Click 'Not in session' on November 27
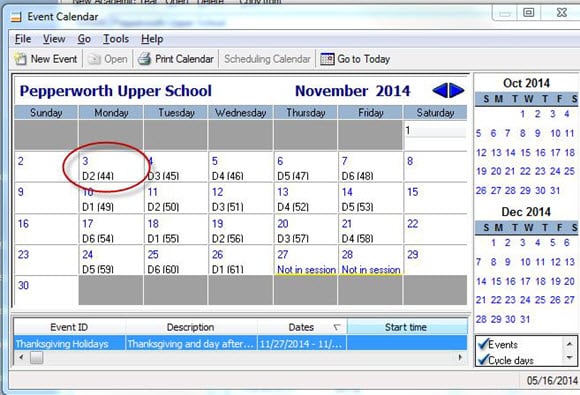Viewport: 580px width, 395px height. point(306,270)
